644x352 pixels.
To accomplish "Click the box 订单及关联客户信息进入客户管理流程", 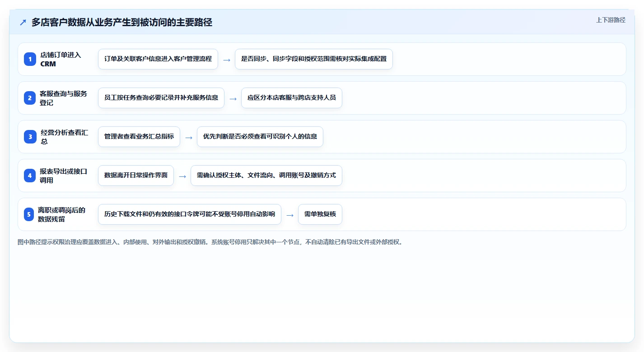I will (x=158, y=59).
